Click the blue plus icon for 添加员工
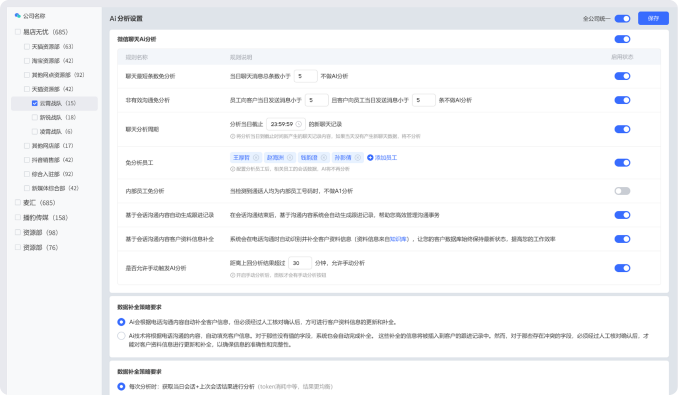The image size is (678, 395). coord(370,158)
